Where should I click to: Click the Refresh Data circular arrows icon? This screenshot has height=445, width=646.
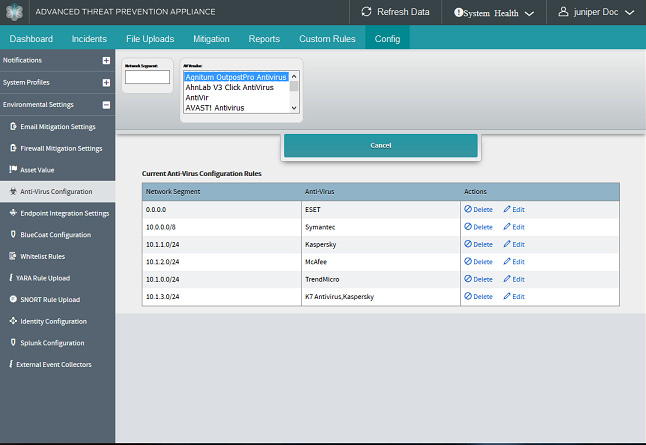(x=366, y=12)
